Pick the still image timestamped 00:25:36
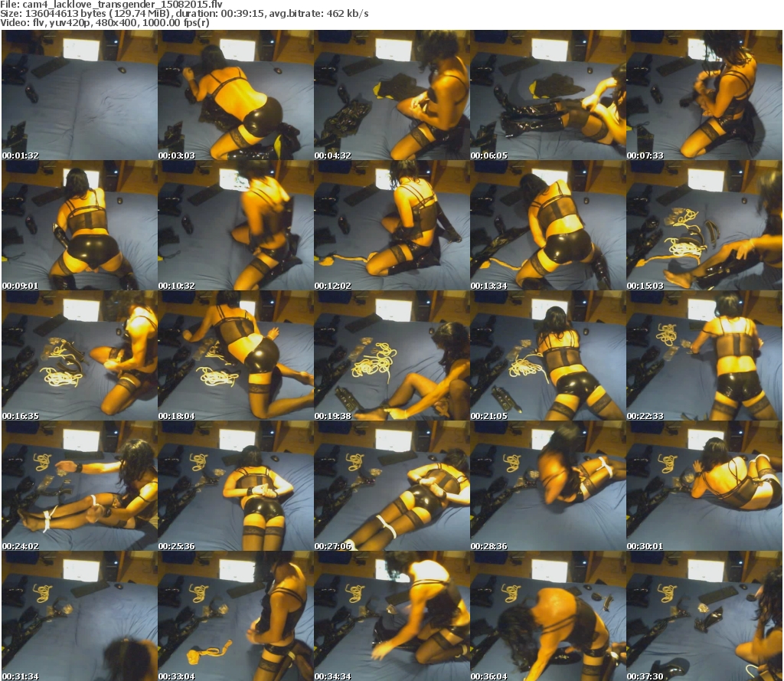The height and width of the screenshot is (681, 784). coord(236,486)
